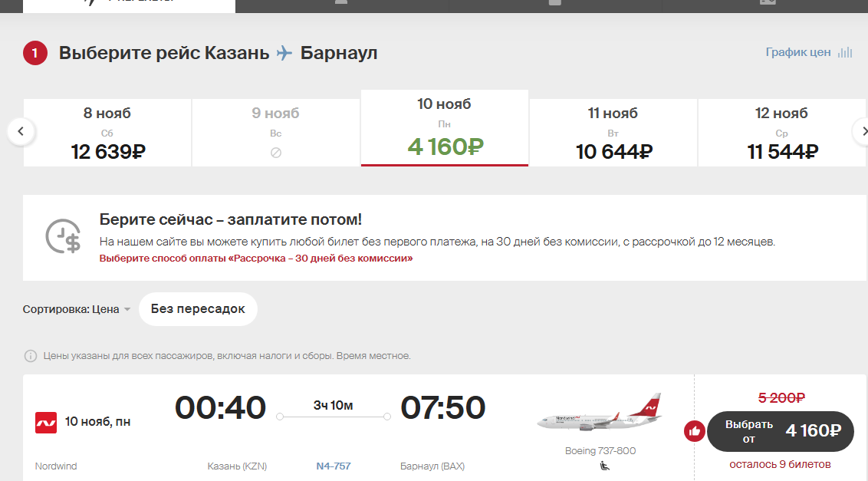Viewport: 868px width, 481px height.
Task: Click the red step number 1 badge
Action: click(35, 53)
